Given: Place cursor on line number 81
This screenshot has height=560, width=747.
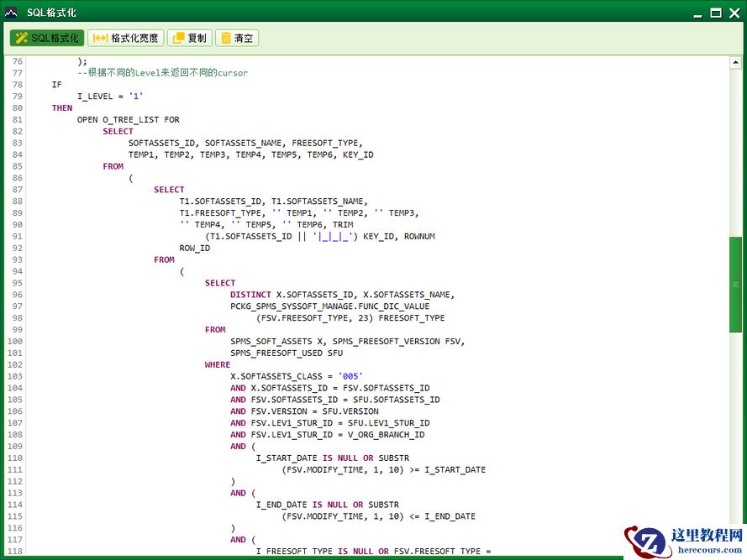Looking at the screenshot, I should (x=18, y=119).
